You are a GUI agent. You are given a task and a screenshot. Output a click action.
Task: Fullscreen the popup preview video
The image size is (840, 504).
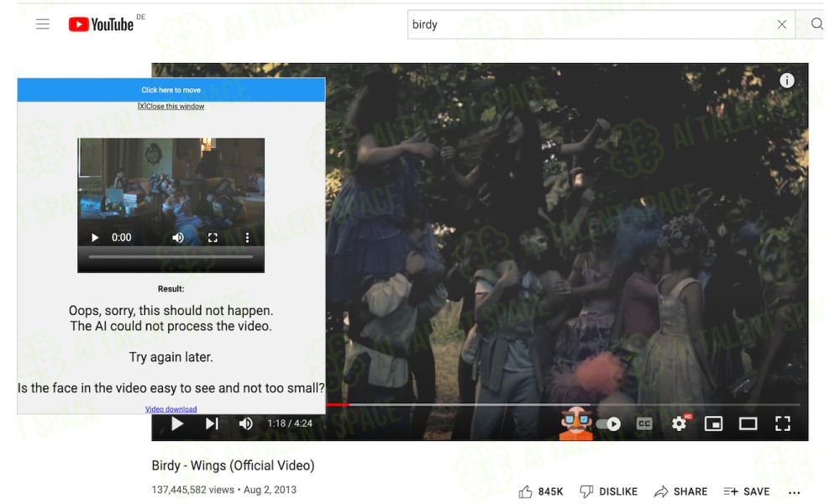pyautogui.click(x=213, y=237)
